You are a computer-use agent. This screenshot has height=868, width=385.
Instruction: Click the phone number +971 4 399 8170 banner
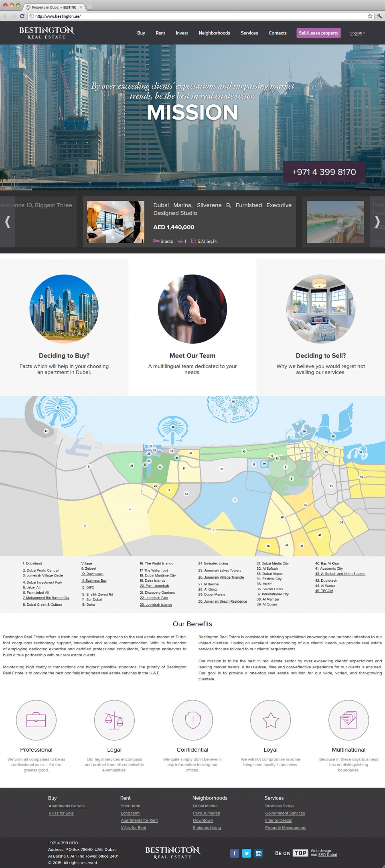(324, 172)
